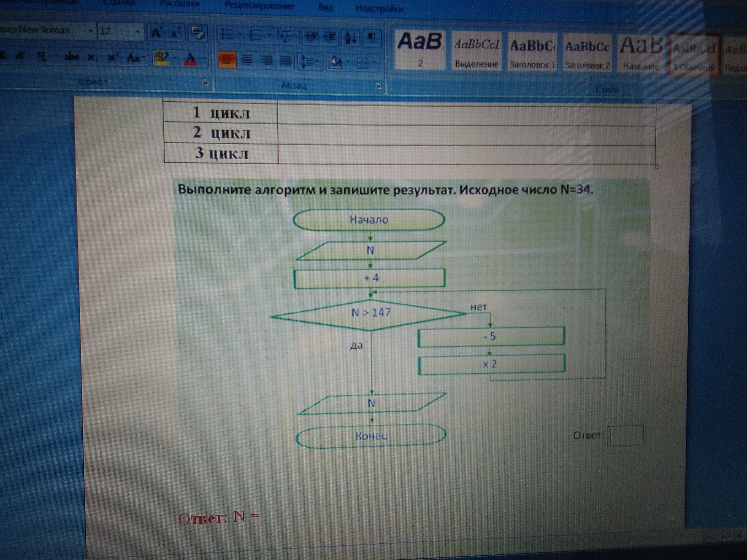Open the Рецензирование ribbon tab

coord(259,6)
